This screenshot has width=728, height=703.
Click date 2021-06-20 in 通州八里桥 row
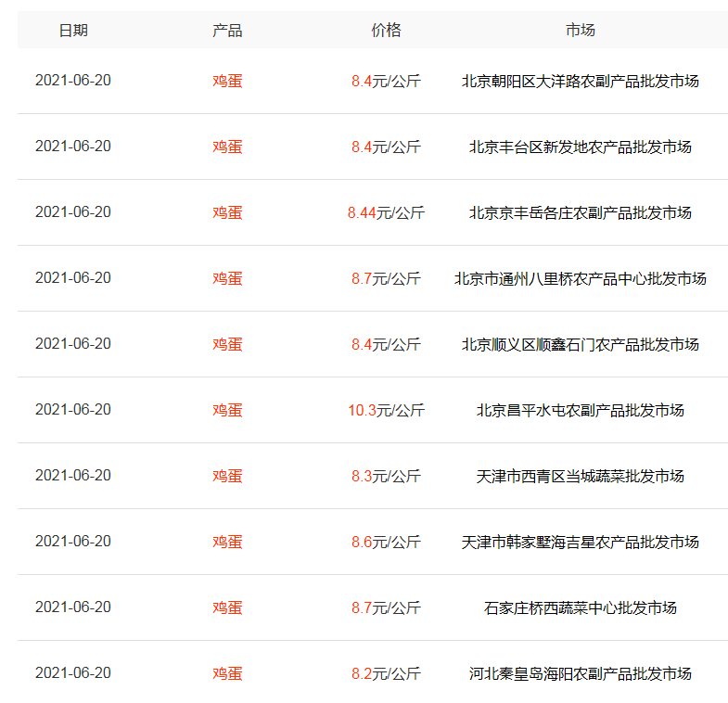73,278
